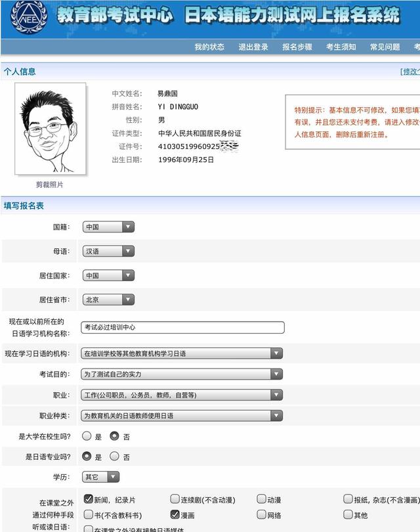Viewport: 420px width, 532px height.
Task: Check the 动漫 checkbox
Action: pos(261,499)
